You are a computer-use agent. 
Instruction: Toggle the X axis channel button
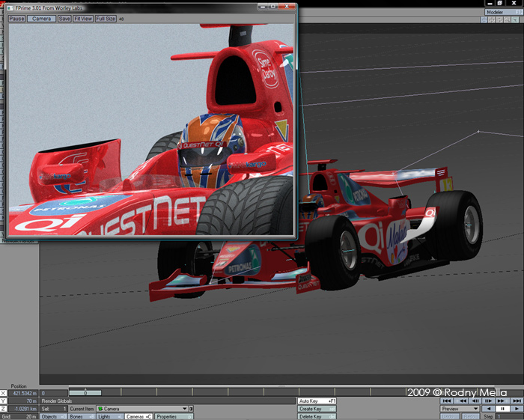4,392
